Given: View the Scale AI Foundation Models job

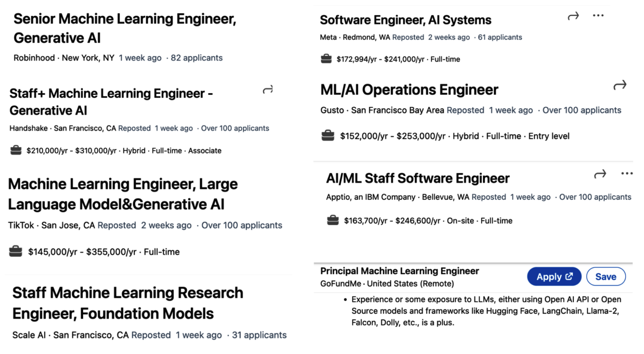Looking at the screenshot, I should pyautogui.click(x=127, y=303).
